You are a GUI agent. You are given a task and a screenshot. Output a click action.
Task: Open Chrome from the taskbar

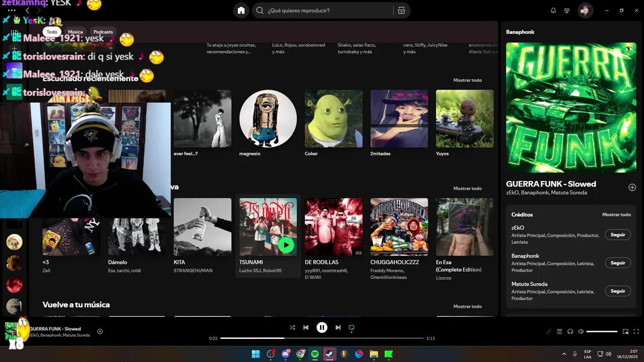pyautogui.click(x=300, y=354)
